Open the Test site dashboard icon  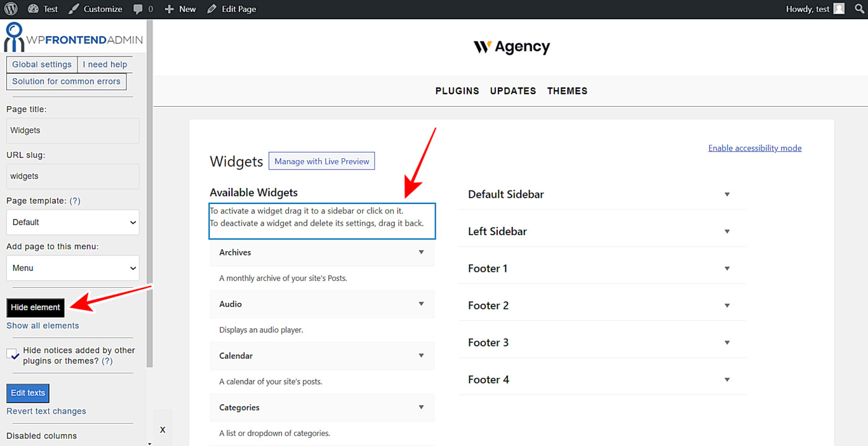click(x=33, y=9)
